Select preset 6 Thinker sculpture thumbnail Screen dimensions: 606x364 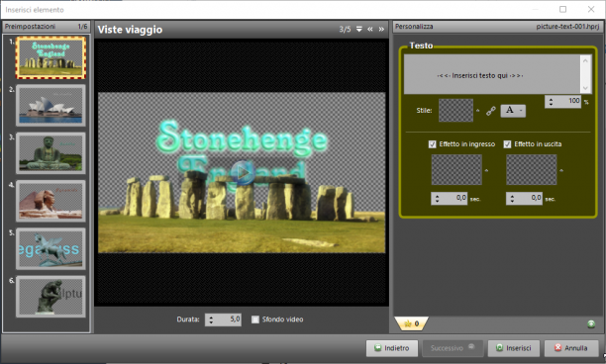click(50, 297)
